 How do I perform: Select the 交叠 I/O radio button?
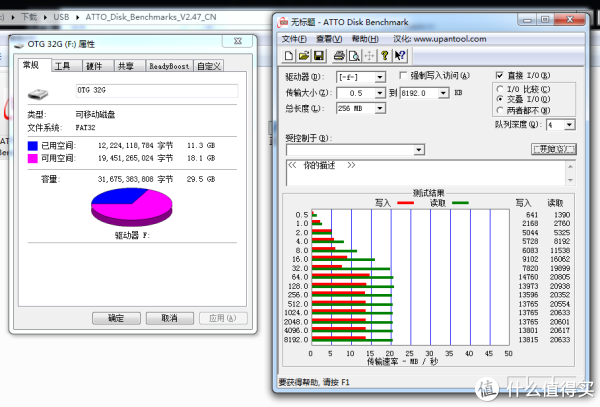(500, 99)
